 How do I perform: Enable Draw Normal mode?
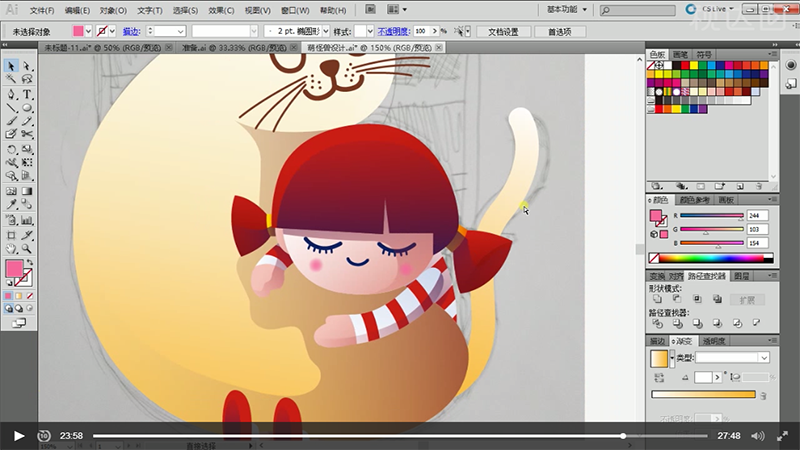point(8,308)
